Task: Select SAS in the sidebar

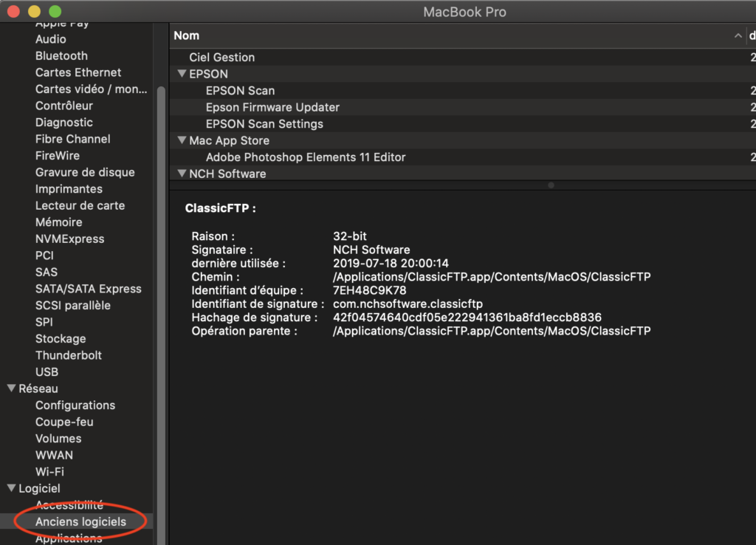Action: (x=47, y=272)
